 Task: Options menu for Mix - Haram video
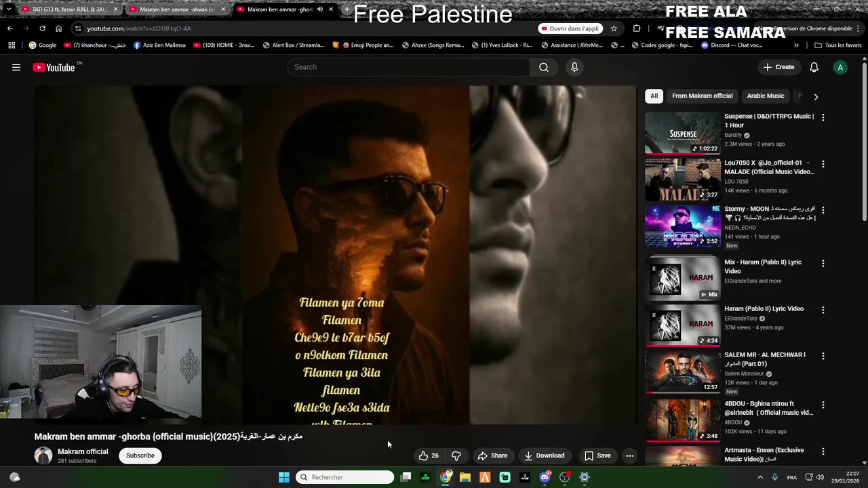(823, 264)
